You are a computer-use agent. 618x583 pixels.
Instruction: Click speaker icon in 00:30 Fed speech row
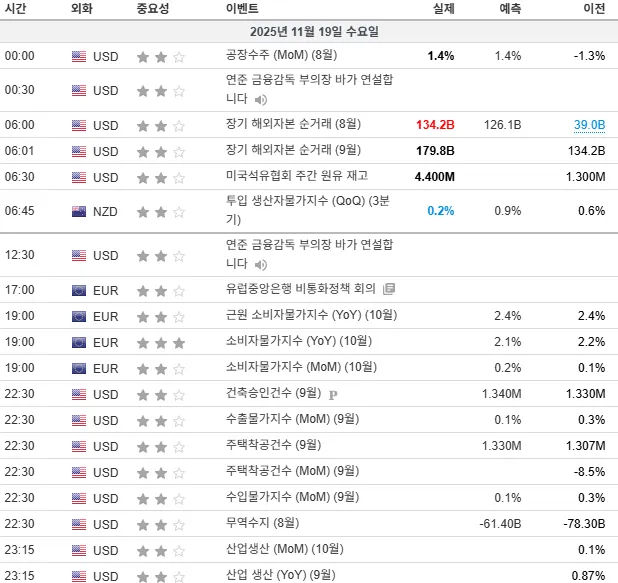pyautogui.click(x=260, y=100)
